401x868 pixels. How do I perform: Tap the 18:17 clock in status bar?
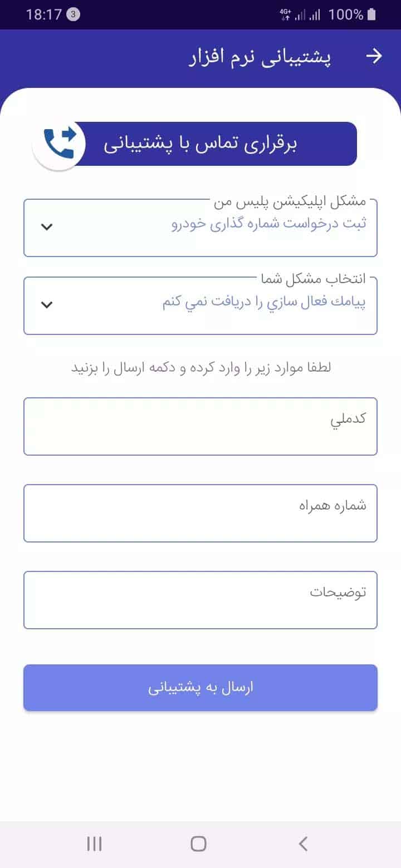pos(43,15)
